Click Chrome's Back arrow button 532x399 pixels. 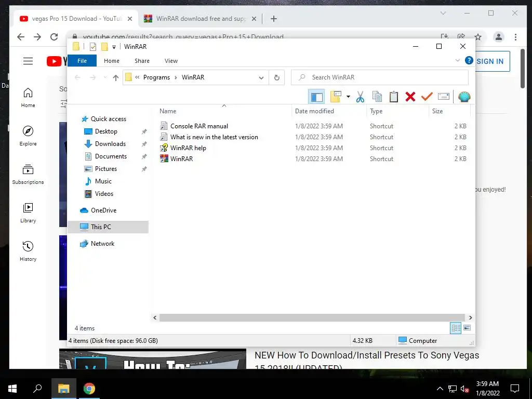point(21,37)
